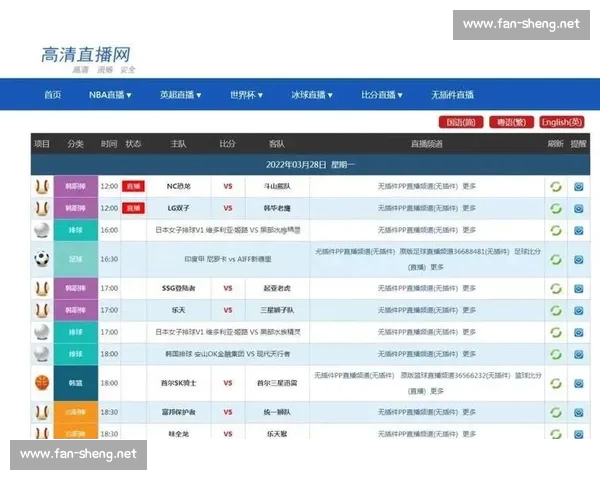Click 更多 link in the 乐天 vs 三星狮子队 row
The width and height of the screenshot is (600, 480).
pos(469,310)
